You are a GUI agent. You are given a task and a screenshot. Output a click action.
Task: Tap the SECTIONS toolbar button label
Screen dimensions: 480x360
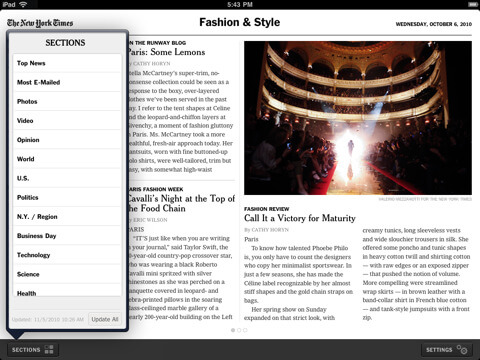[26, 350]
